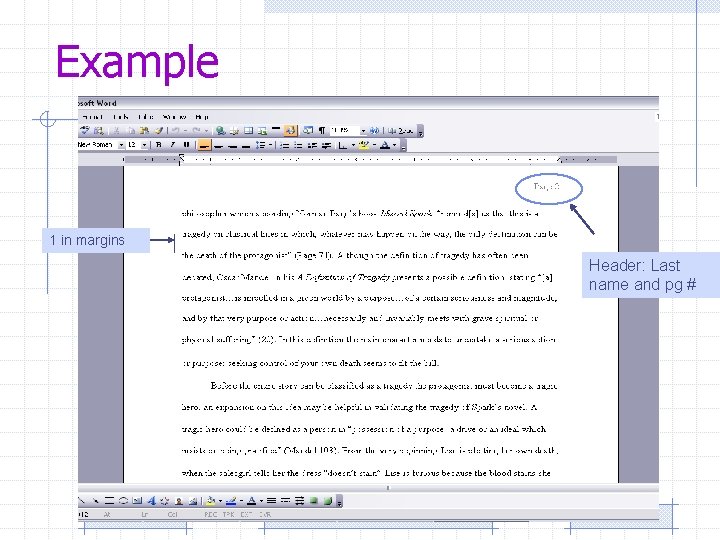Decrease the paragraph indent
The height and width of the screenshot is (540, 720).
pos(313,146)
